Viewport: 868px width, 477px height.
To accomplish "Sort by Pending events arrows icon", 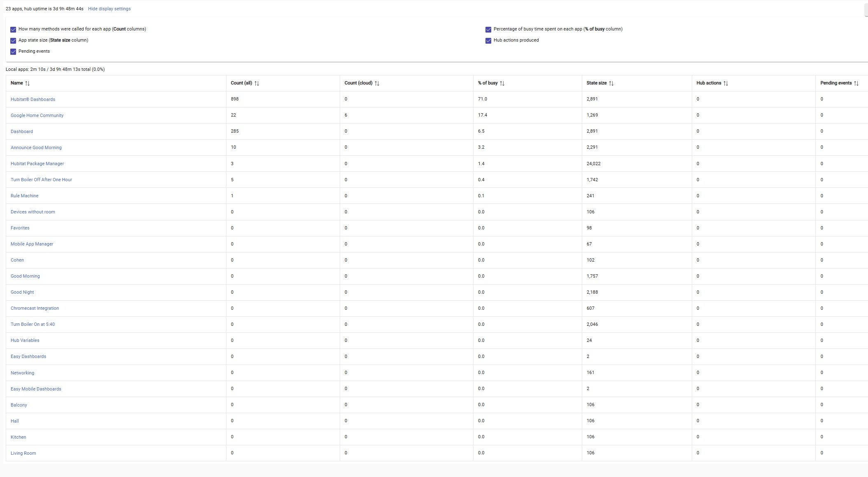I will tap(856, 83).
